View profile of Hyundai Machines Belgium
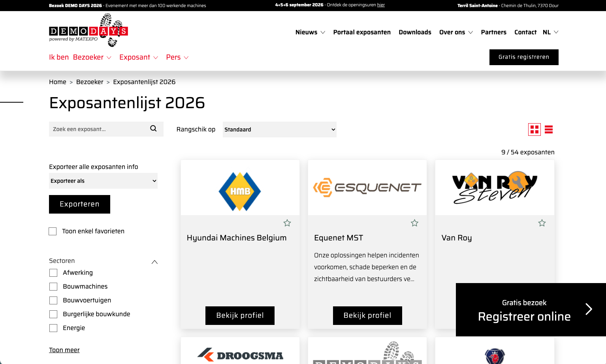 [x=240, y=315]
